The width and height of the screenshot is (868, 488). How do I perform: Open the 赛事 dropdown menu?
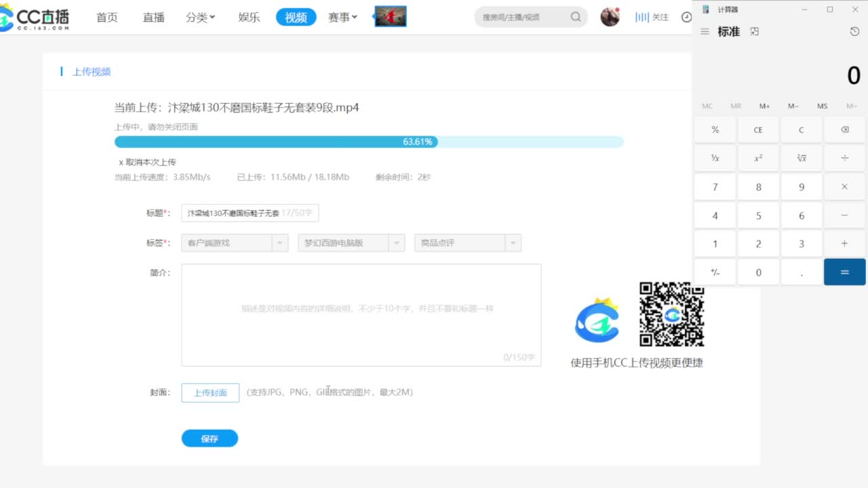coord(342,18)
